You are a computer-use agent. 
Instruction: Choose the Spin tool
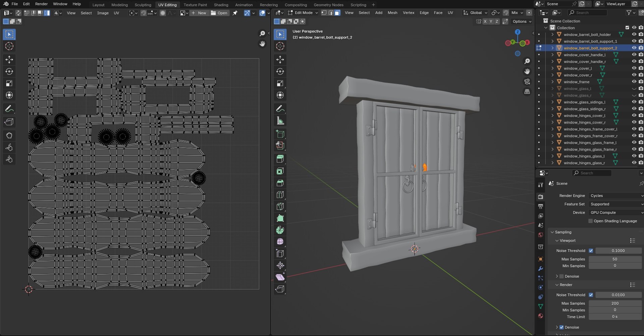(280, 230)
